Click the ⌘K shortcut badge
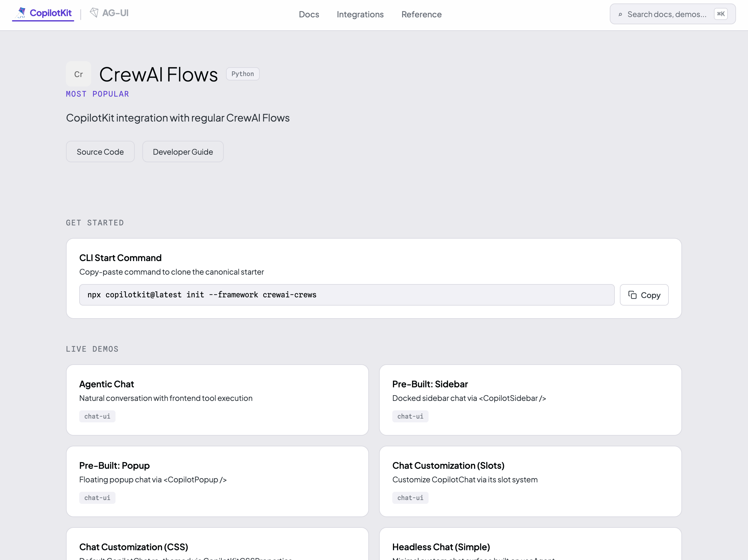Viewport: 748px width, 560px height. coord(721,14)
